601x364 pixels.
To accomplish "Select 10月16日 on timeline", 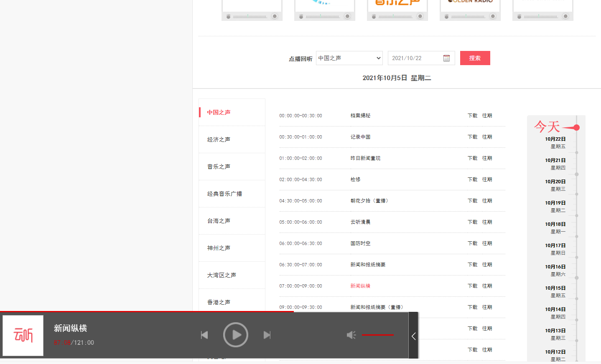I will 555,270.
